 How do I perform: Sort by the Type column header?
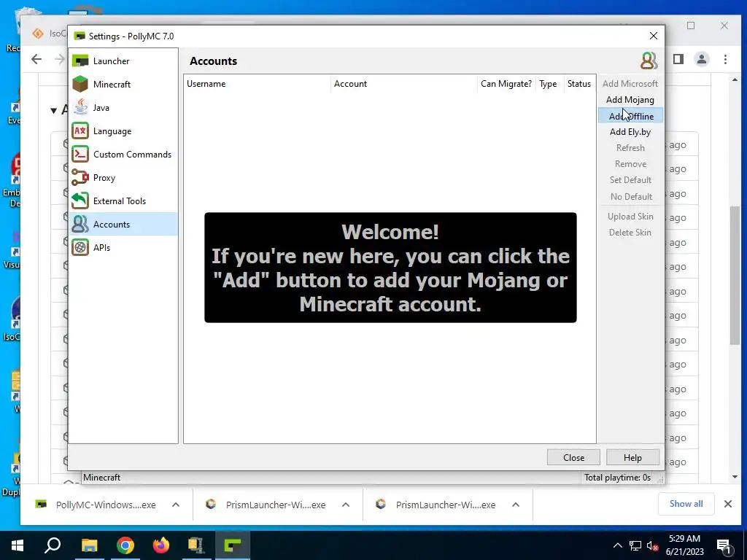(549, 84)
